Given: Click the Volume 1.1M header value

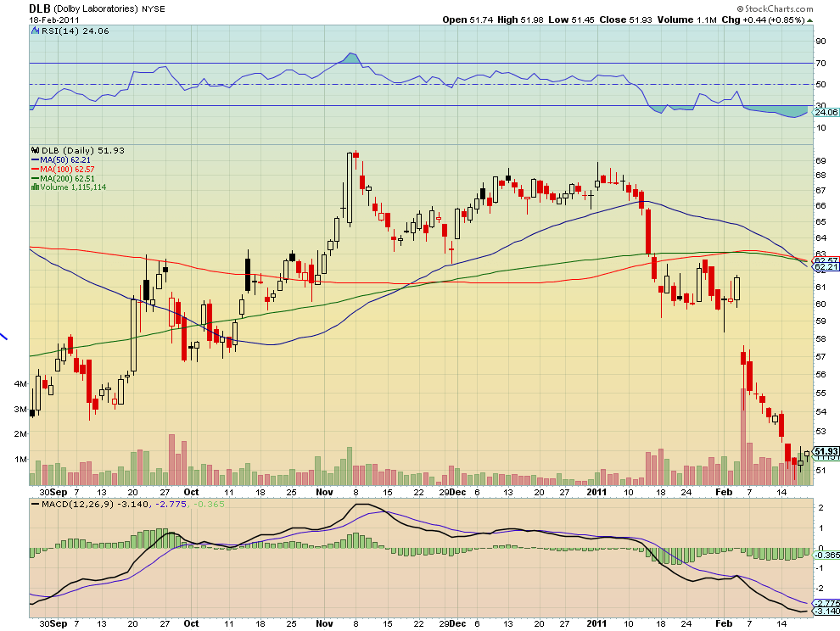Looking at the screenshot, I should [686, 20].
